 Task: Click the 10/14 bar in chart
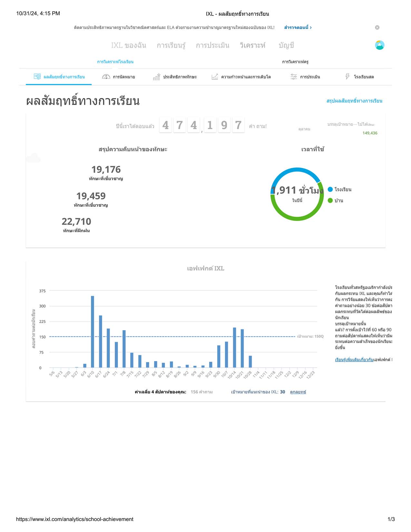234,348
